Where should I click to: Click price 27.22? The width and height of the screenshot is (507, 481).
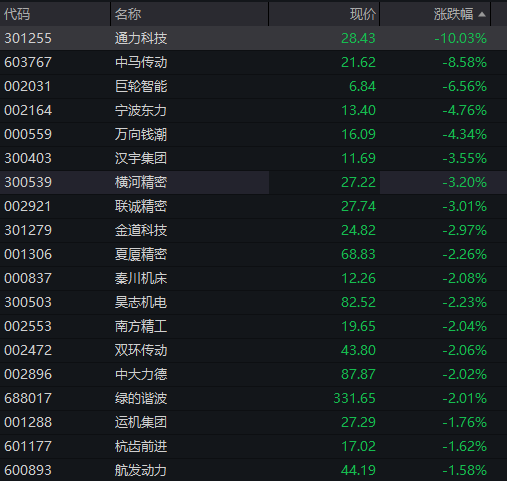click(358, 182)
